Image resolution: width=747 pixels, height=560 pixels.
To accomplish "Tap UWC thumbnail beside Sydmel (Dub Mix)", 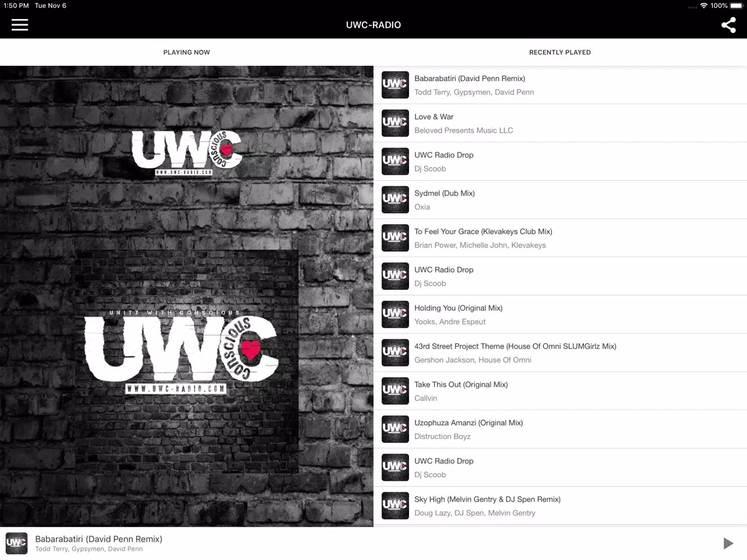I will 395,200.
